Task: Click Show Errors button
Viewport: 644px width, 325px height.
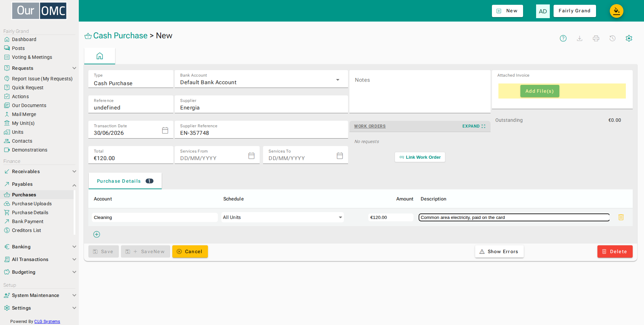Action: click(499, 251)
